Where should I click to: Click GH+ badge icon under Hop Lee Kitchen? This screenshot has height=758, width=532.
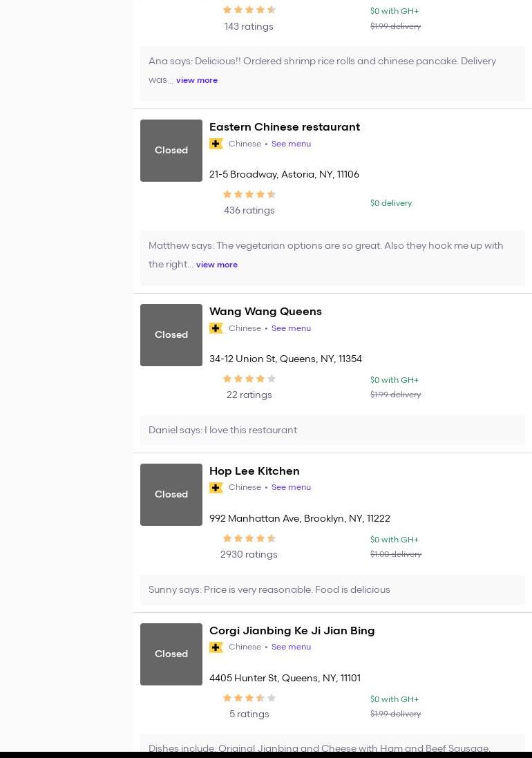tap(216, 488)
